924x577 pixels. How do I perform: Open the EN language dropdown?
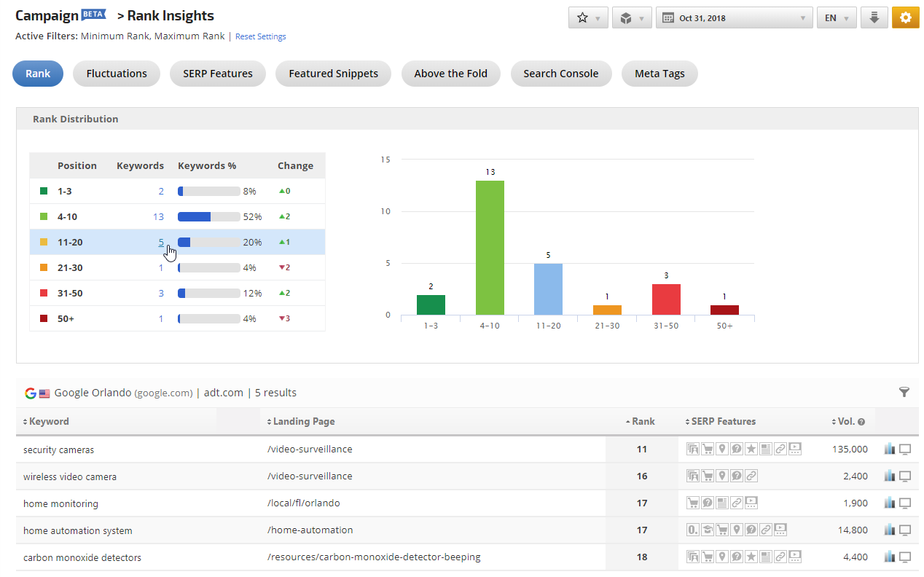[836, 18]
